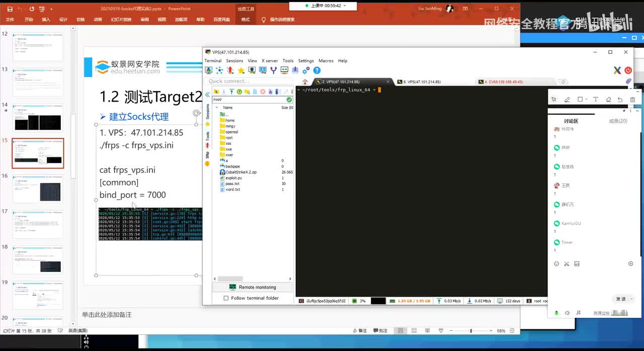Click the blue Help question mark icon
Image resolution: width=644 pixels, height=351 pixels.
point(317,70)
